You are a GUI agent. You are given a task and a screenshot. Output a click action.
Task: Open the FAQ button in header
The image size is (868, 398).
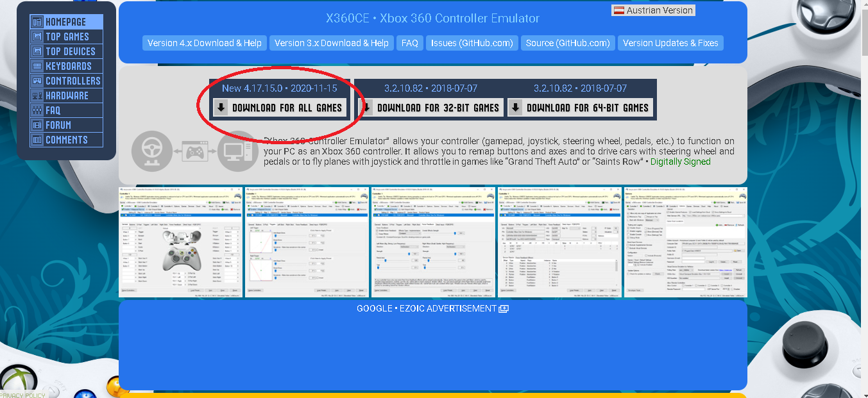point(410,43)
